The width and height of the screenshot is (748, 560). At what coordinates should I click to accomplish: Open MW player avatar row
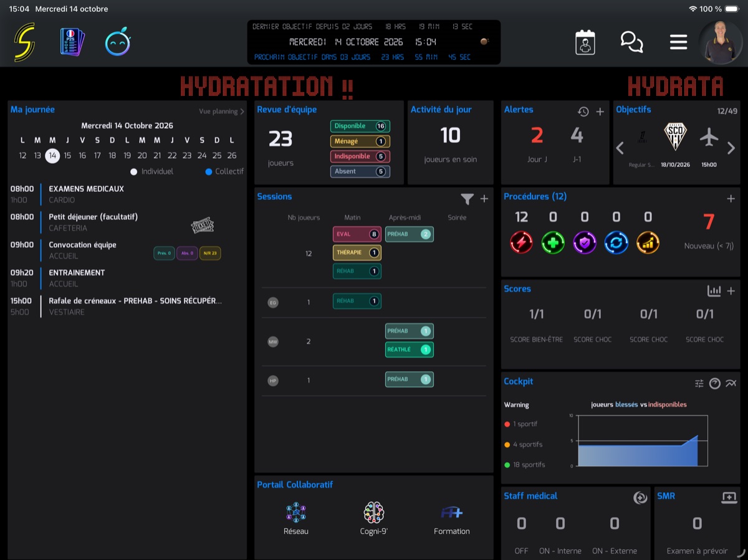pyautogui.click(x=273, y=342)
